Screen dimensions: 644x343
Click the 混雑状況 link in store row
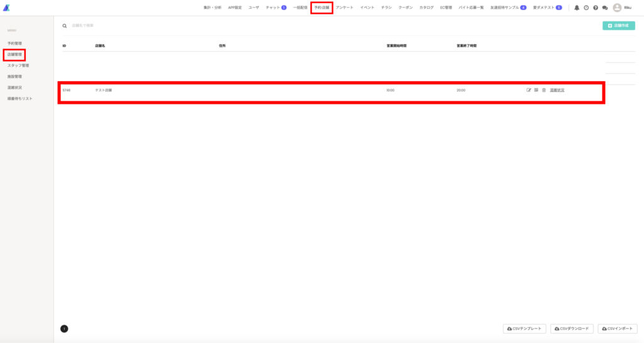click(557, 90)
